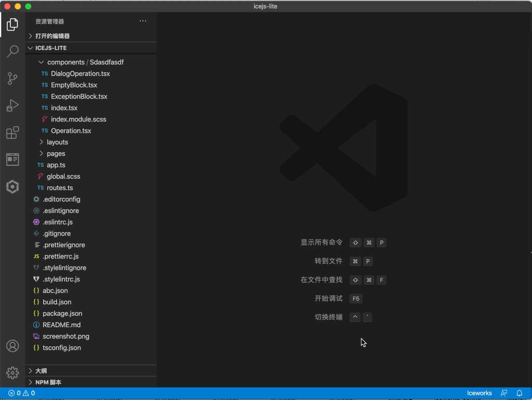Image resolution: width=532 pixels, height=400 pixels.
Task: Click the Accounts icon in activity bar
Action: point(12,346)
